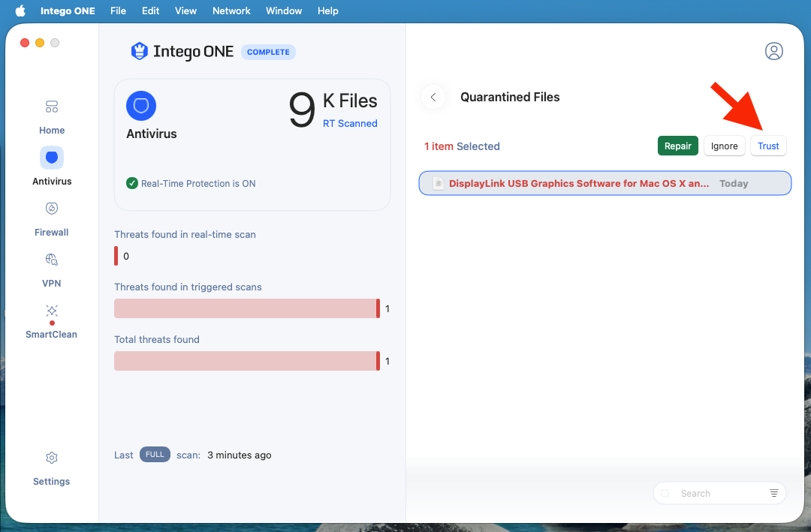This screenshot has height=532, width=811.
Task: Open the Network menu
Action: coord(231,11)
